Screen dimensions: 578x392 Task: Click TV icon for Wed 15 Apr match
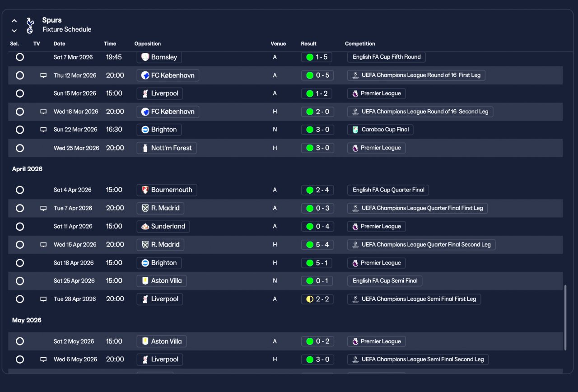coord(43,245)
